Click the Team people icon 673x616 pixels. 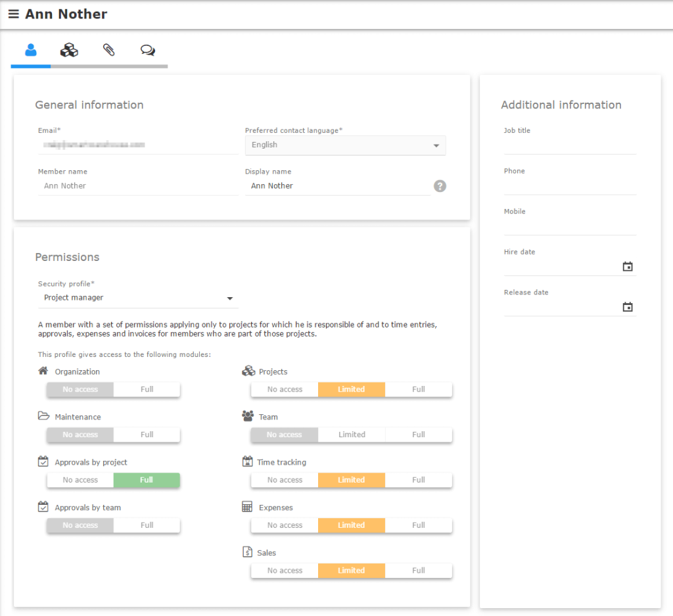coord(248,416)
